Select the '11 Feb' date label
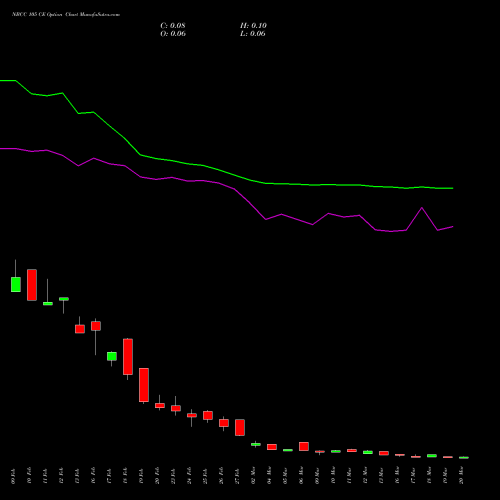 45,476
